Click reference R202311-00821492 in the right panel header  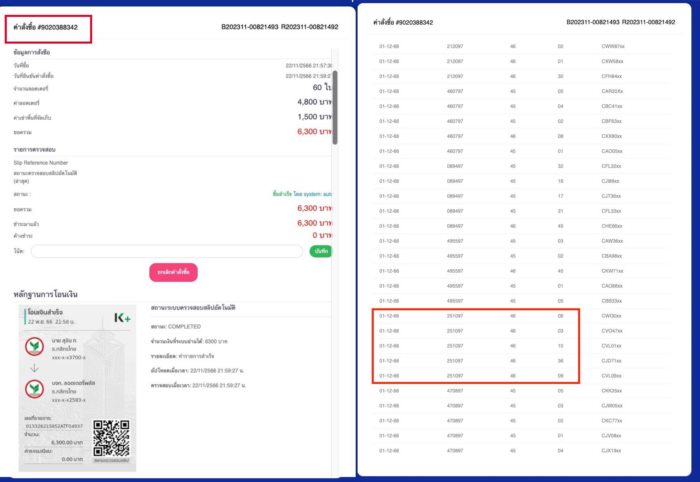[x=640, y=21]
